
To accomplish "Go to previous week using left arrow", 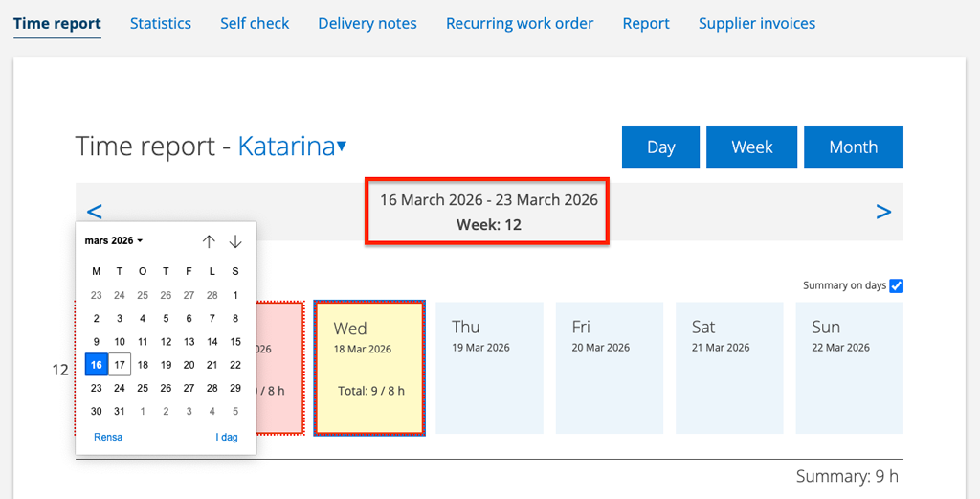I will coord(94,212).
